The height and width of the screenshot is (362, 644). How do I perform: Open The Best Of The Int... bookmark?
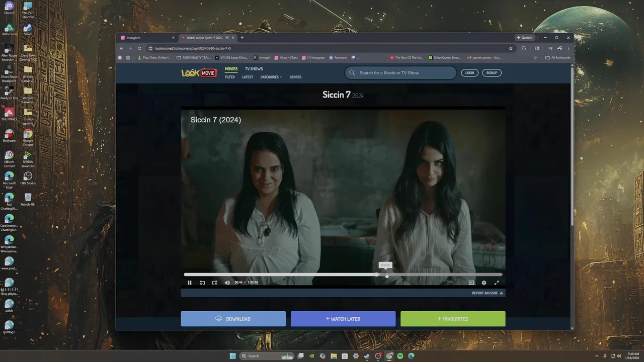pos(408,57)
